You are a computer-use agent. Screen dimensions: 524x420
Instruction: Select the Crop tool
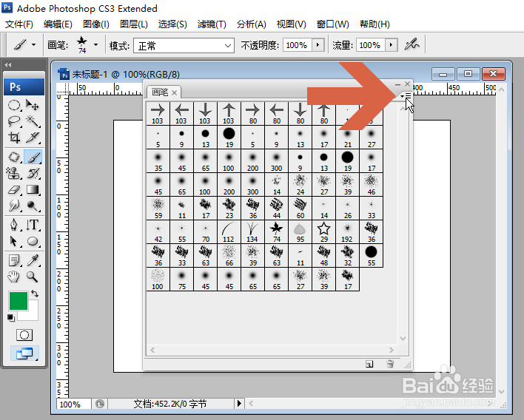[x=14, y=137]
